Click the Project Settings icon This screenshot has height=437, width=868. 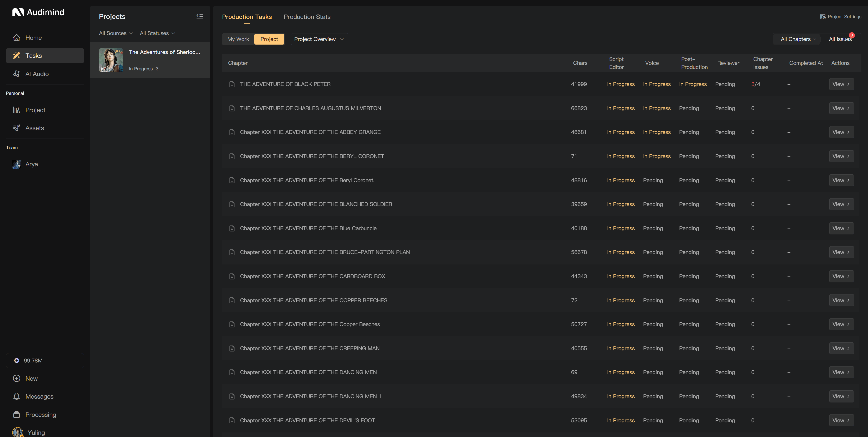coord(823,17)
